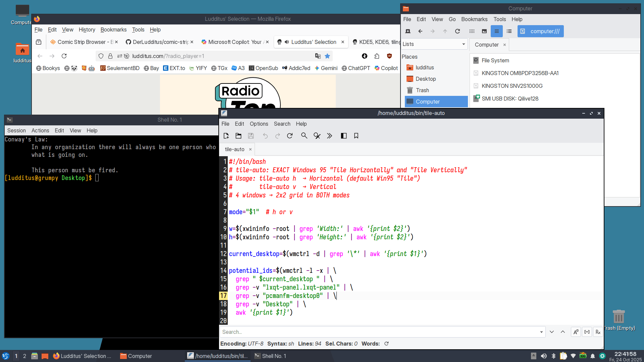Create a new document in text editor

click(x=226, y=136)
